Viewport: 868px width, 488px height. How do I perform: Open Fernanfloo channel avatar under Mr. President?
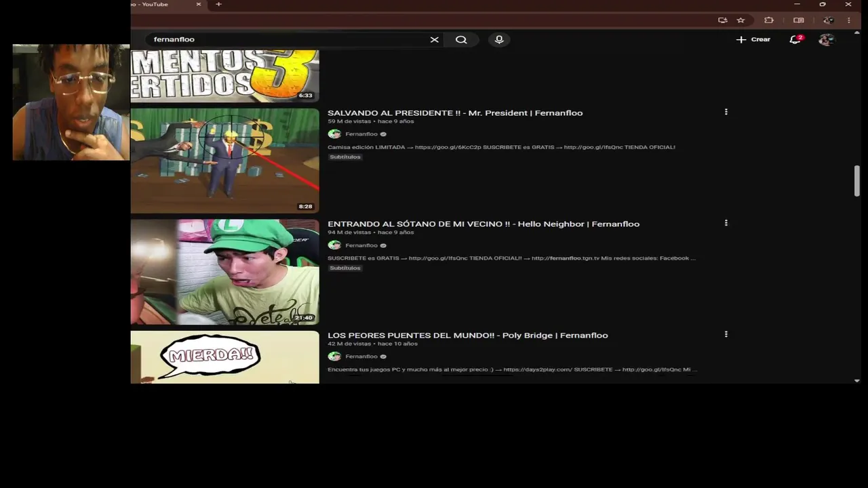click(334, 134)
